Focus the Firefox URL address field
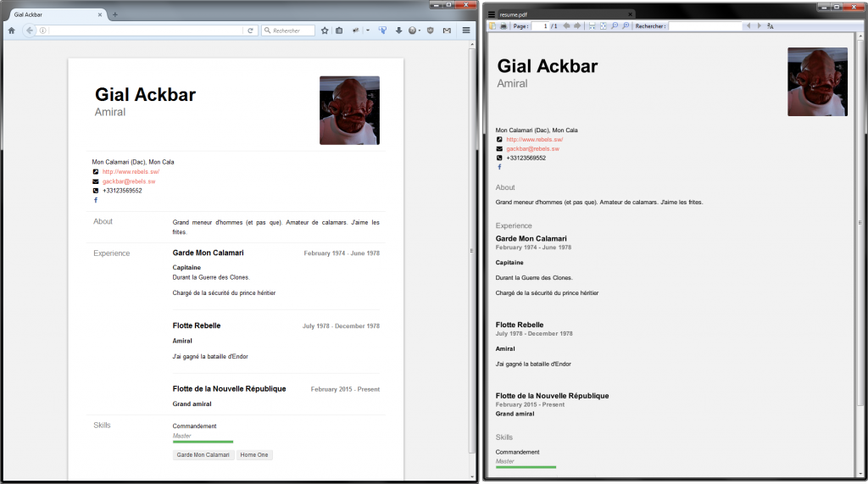Viewport: 868px width, 484px height. click(x=146, y=31)
